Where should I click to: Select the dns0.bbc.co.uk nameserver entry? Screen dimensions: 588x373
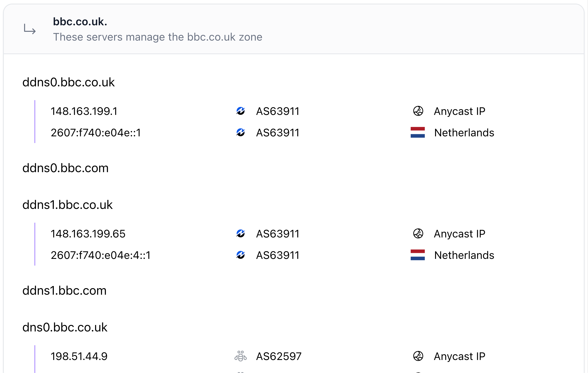(65, 327)
